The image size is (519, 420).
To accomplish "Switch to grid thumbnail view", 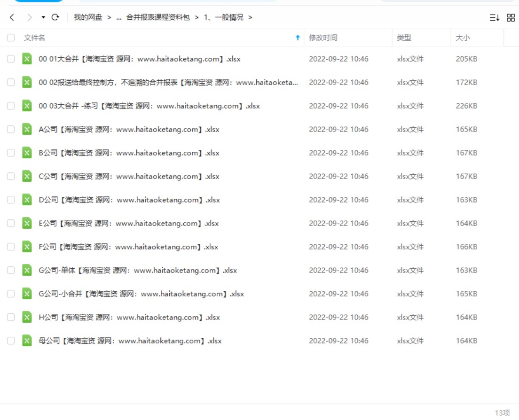I will pyautogui.click(x=511, y=17).
